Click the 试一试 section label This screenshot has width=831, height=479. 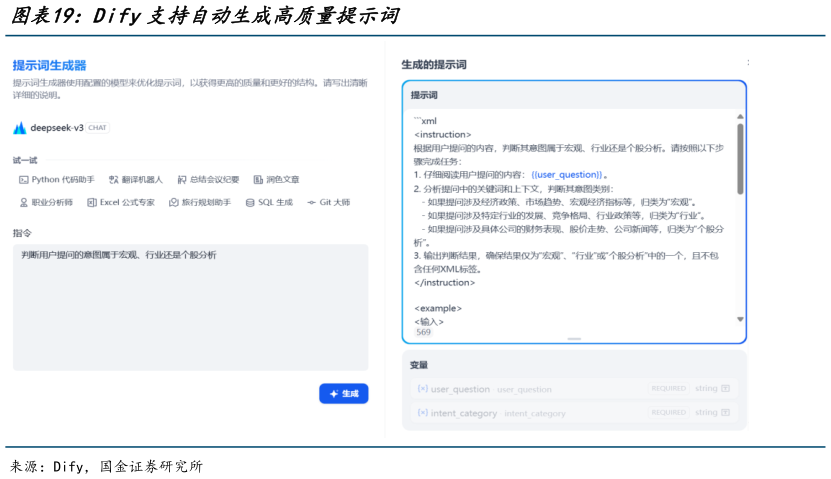pos(25,160)
